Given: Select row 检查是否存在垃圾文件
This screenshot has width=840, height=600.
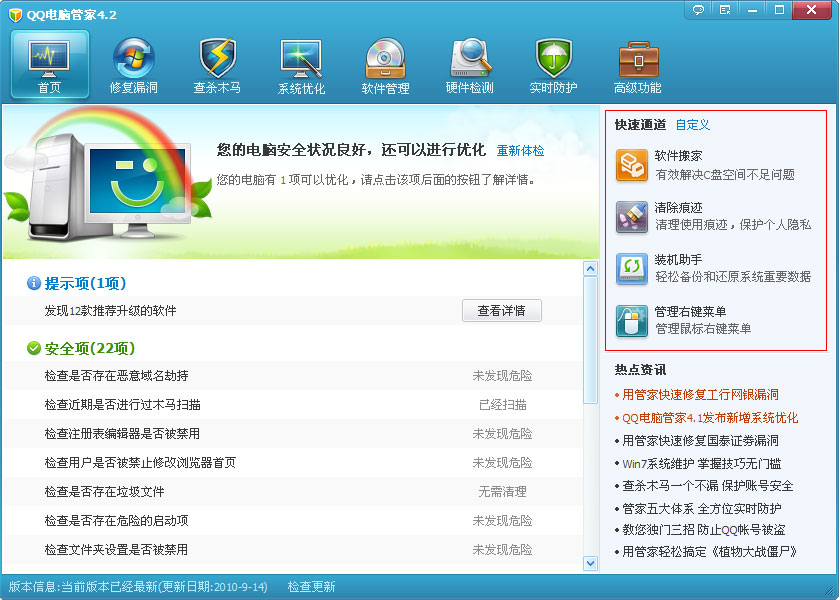Looking at the screenshot, I should pyautogui.click(x=294, y=491).
